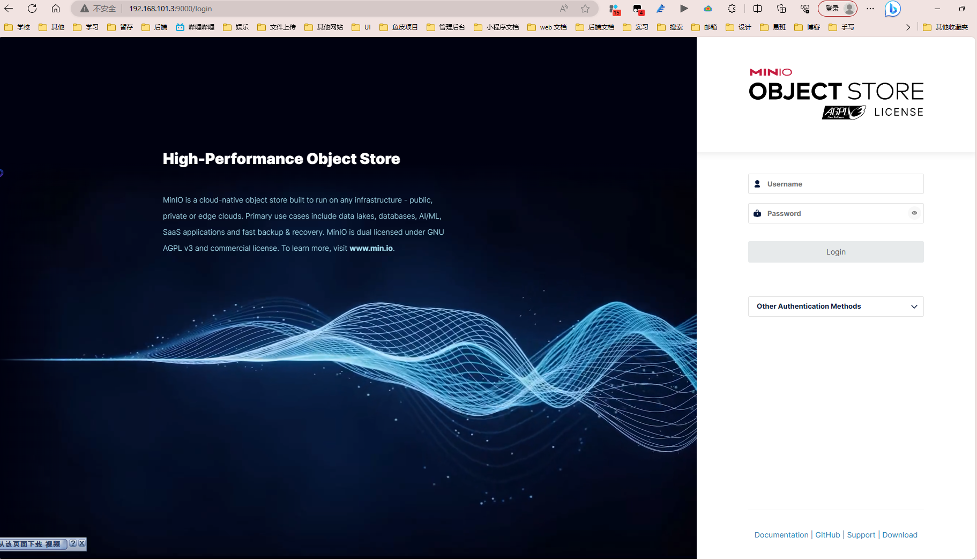Open the 易班 bookmarks folder
The image size is (977, 560).
tap(773, 27)
